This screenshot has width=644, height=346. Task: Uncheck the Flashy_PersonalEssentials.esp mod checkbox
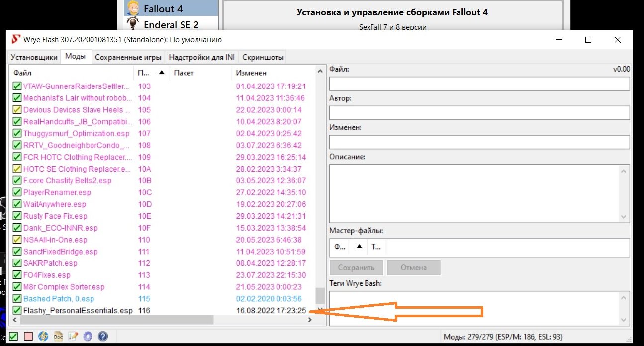point(17,311)
